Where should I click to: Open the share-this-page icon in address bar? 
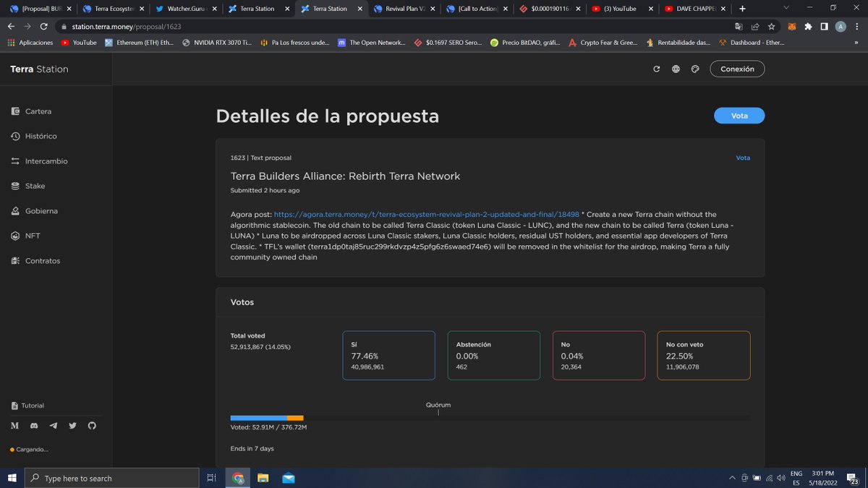tap(755, 26)
